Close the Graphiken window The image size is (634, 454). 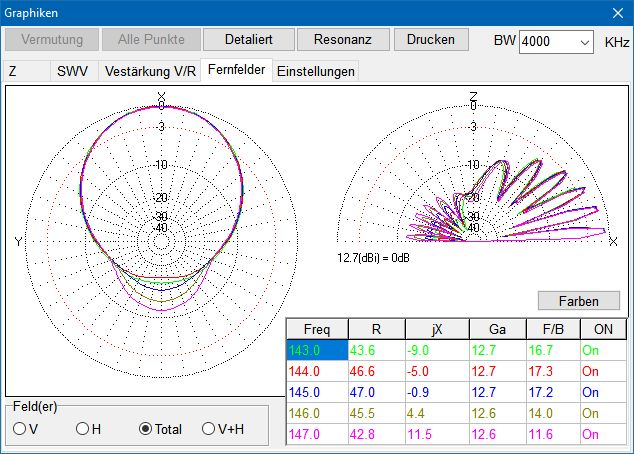pos(617,13)
